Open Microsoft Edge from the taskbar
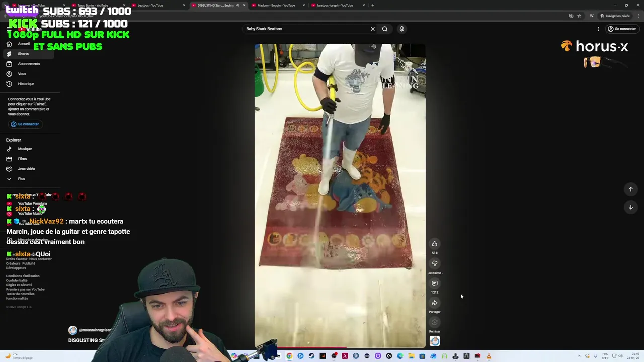 pyautogui.click(x=400, y=356)
